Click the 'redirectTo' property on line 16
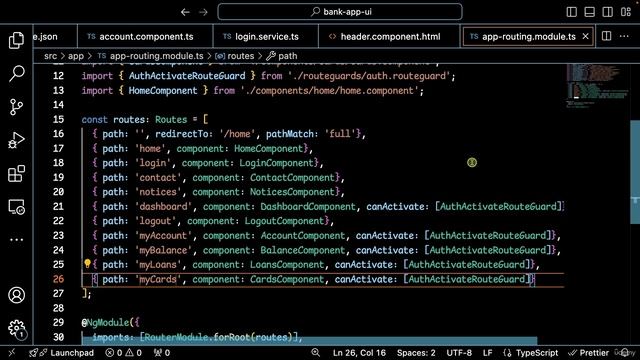Viewport: 640px width, 360px height. pos(182,134)
